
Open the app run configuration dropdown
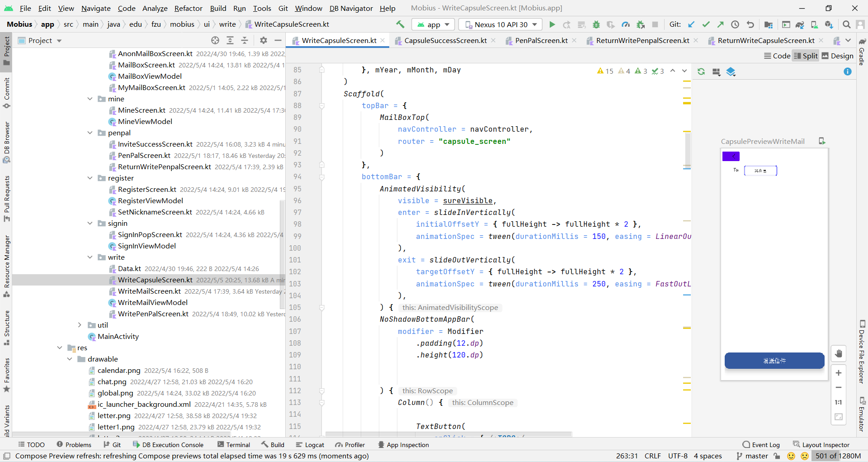tap(433, 24)
